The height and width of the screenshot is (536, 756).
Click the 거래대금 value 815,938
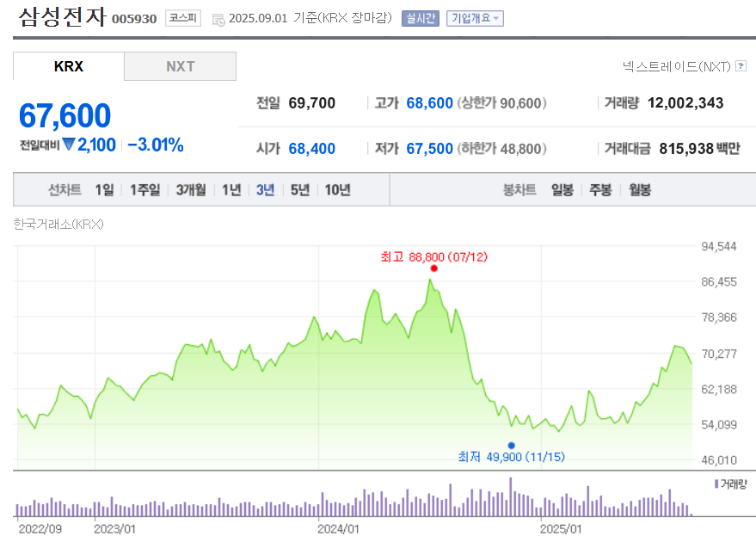point(686,149)
